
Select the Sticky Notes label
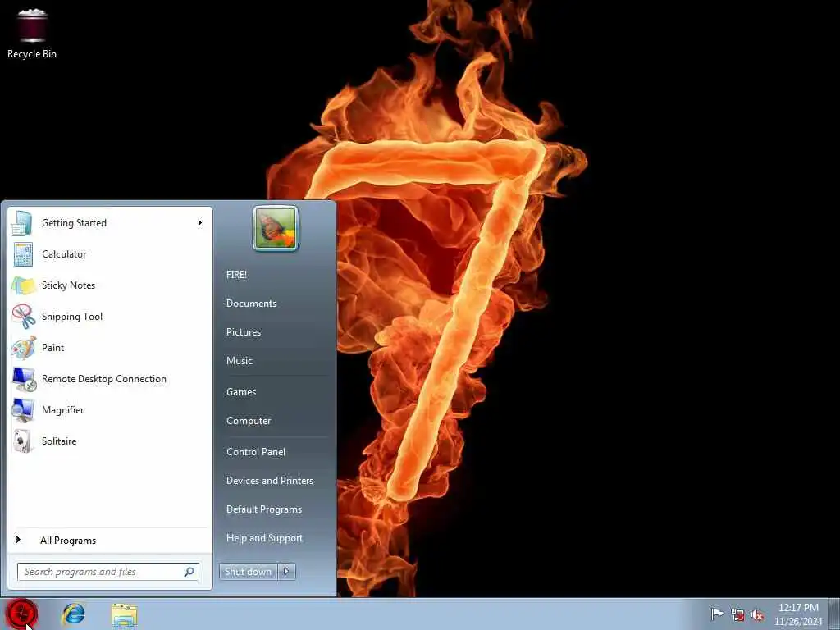tap(69, 285)
